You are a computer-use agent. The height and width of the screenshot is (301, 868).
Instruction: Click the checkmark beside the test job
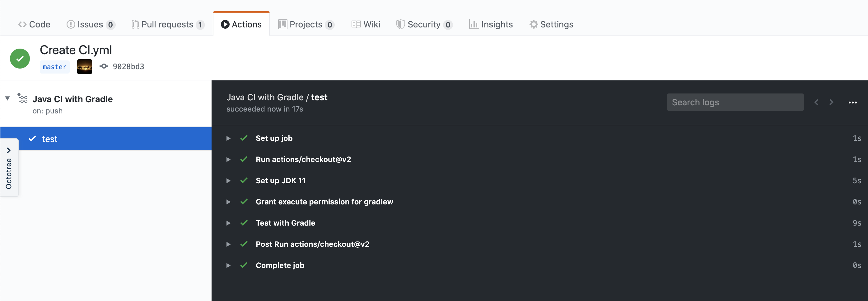point(32,139)
